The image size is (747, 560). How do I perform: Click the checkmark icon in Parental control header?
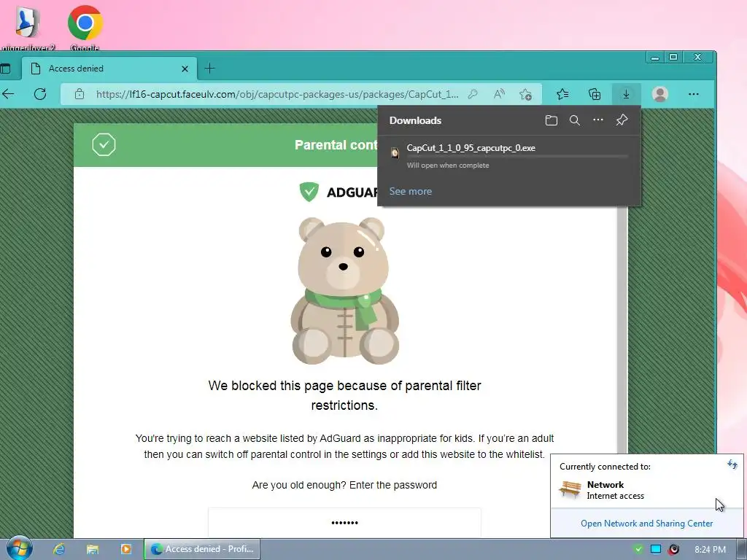point(104,144)
